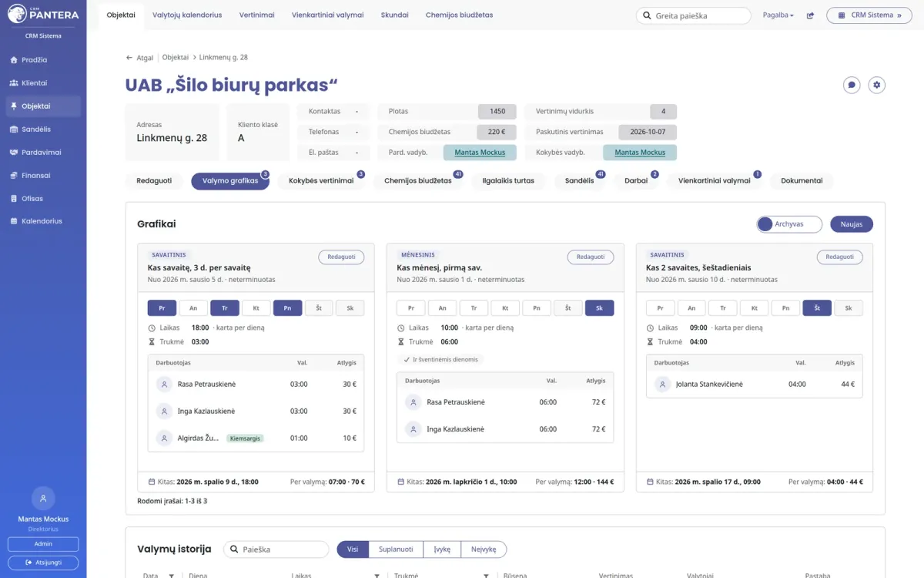Image resolution: width=924 pixels, height=578 pixels.
Task: Toggle Št day in 'Kas 2 savaites' schedule
Action: [x=817, y=308]
